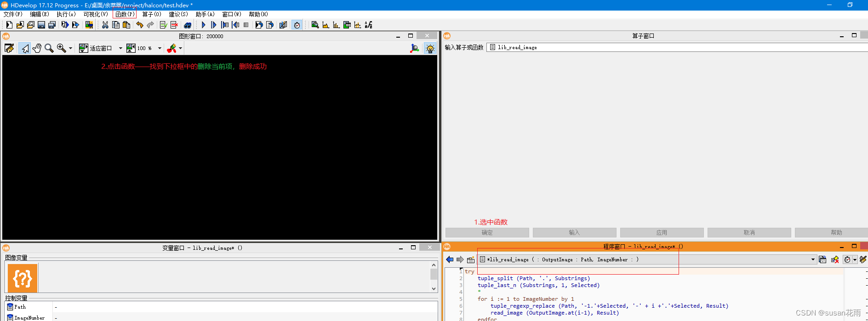The height and width of the screenshot is (321, 868).
Task: Open the 100 % image size dropdown
Action: point(160,48)
